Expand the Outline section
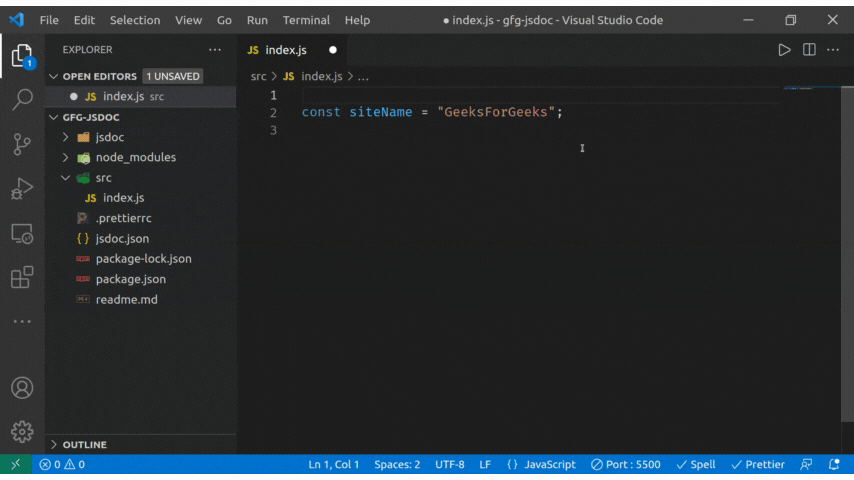854x480 pixels. click(53, 445)
